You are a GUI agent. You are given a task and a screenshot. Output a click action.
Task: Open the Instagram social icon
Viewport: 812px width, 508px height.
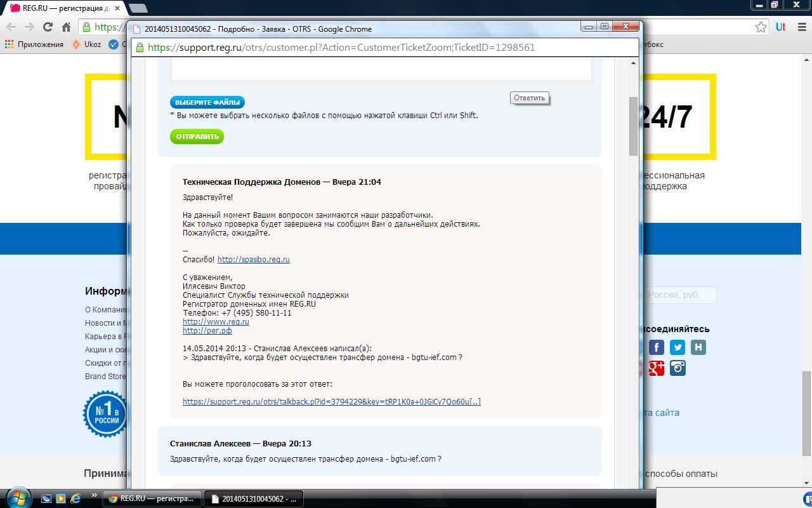pyautogui.click(x=678, y=368)
